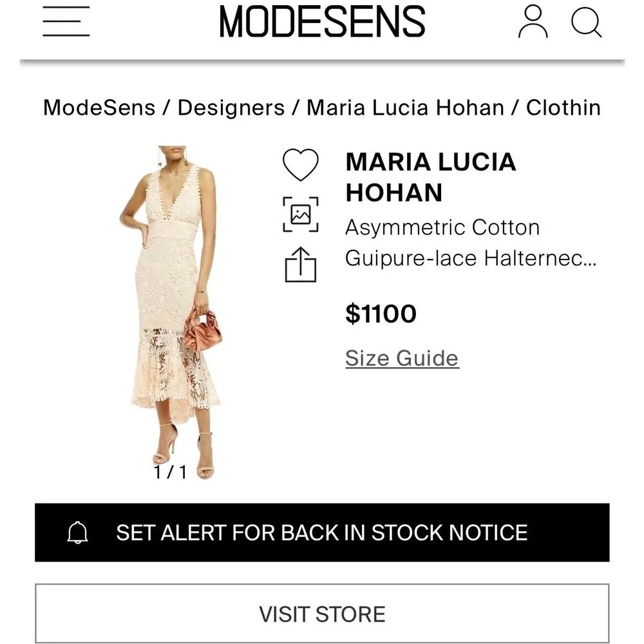Click the account profile icon
644x644 pixels.
[x=532, y=21]
